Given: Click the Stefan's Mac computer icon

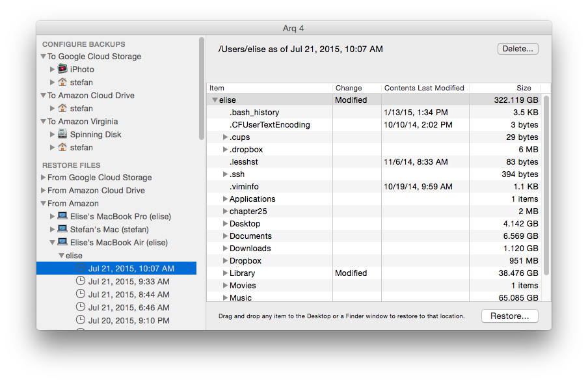Looking at the screenshot, I should click(x=62, y=229).
